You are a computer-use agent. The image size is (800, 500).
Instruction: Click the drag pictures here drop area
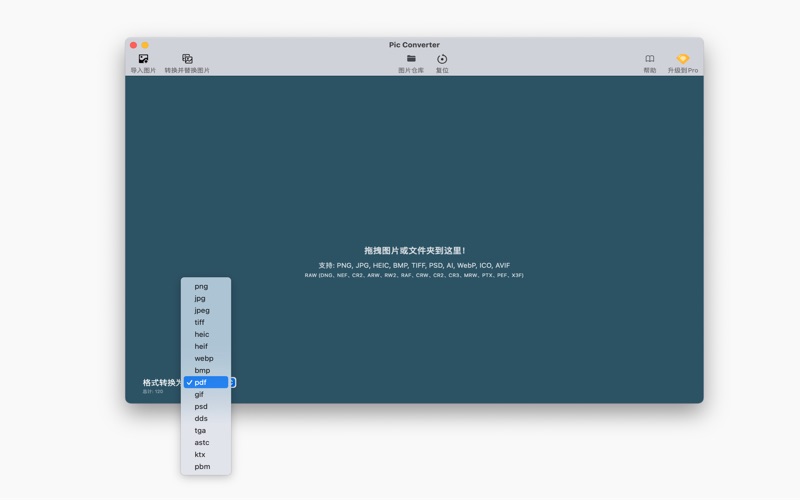[414, 200]
